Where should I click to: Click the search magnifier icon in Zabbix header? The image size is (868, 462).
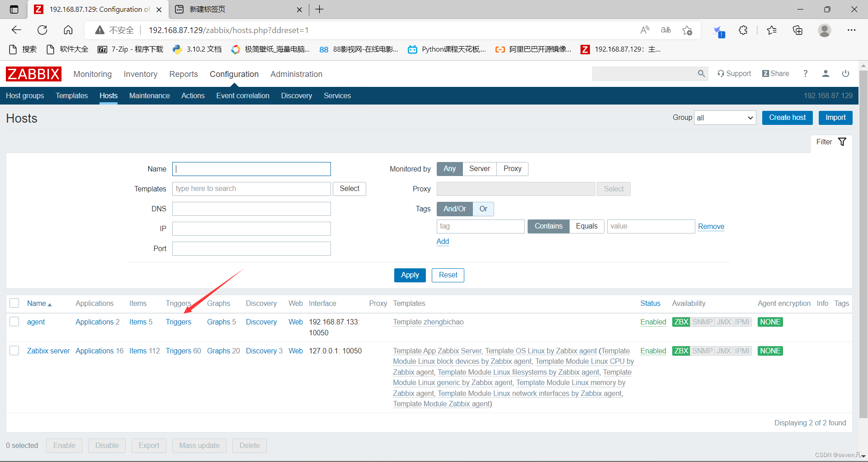(701, 73)
